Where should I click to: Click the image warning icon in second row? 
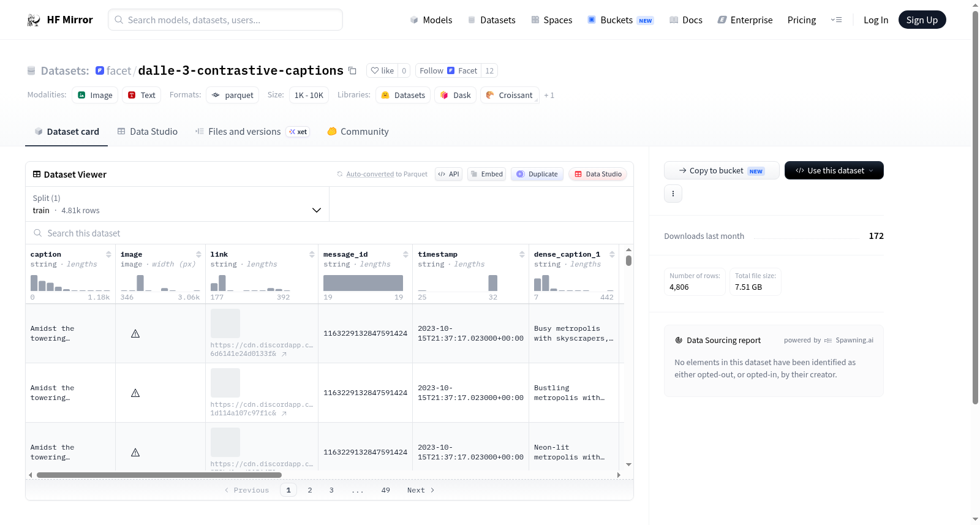point(135,393)
